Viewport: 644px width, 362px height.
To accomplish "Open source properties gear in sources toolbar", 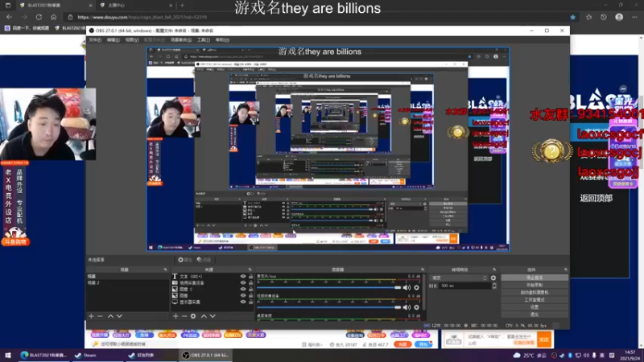I will 193,316.
